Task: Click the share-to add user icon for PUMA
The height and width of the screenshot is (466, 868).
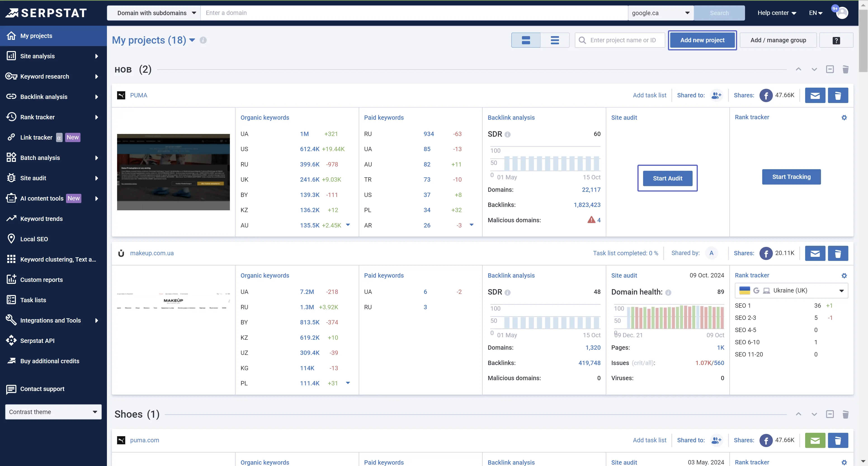Action: coord(716,95)
